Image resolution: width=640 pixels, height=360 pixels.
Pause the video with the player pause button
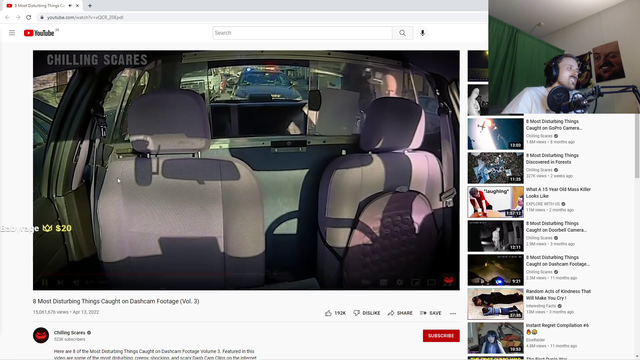[44, 282]
